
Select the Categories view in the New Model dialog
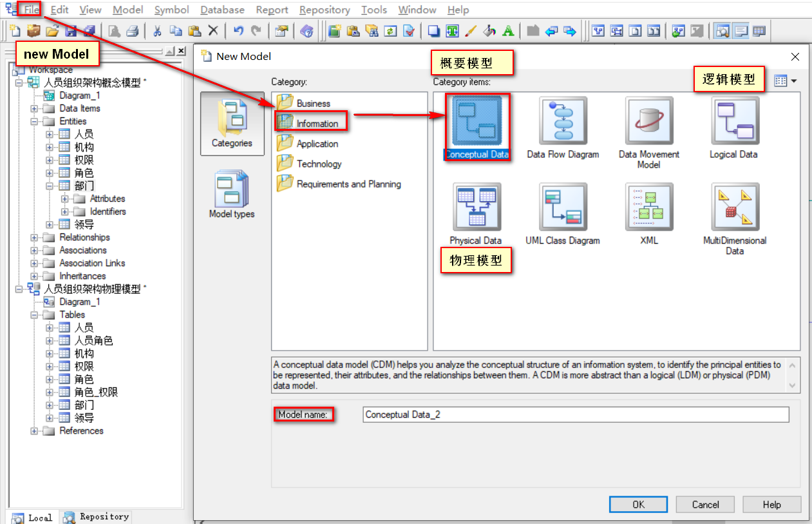pyautogui.click(x=232, y=124)
